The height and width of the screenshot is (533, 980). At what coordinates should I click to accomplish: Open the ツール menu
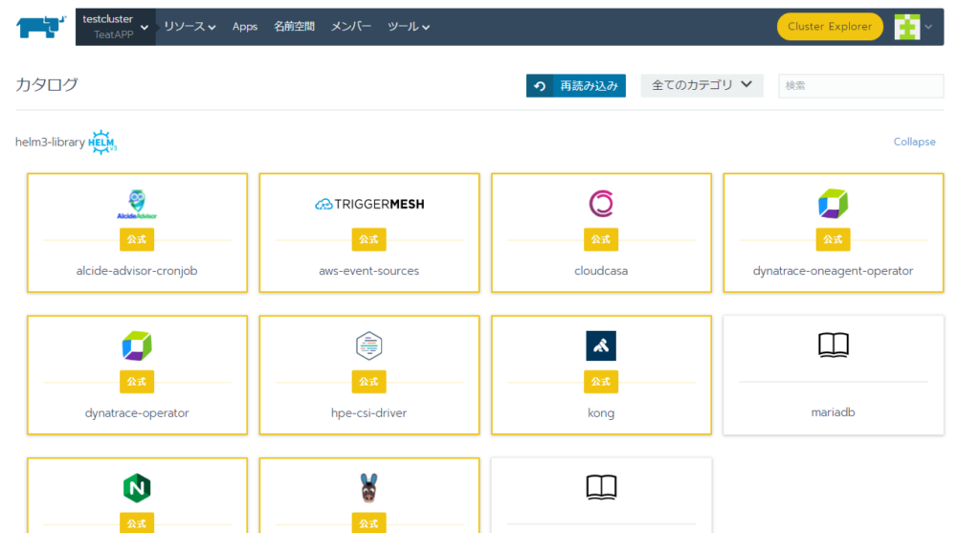409,27
